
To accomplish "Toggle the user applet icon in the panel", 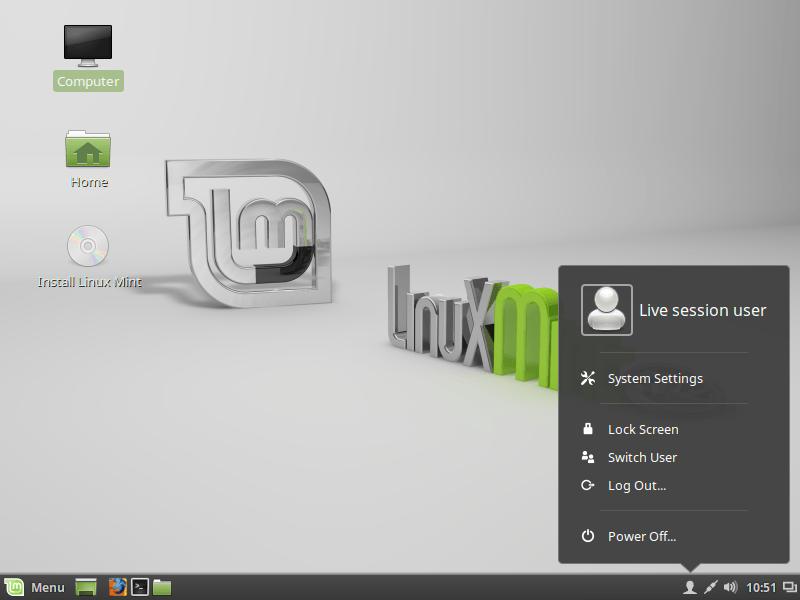I will pyautogui.click(x=689, y=588).
